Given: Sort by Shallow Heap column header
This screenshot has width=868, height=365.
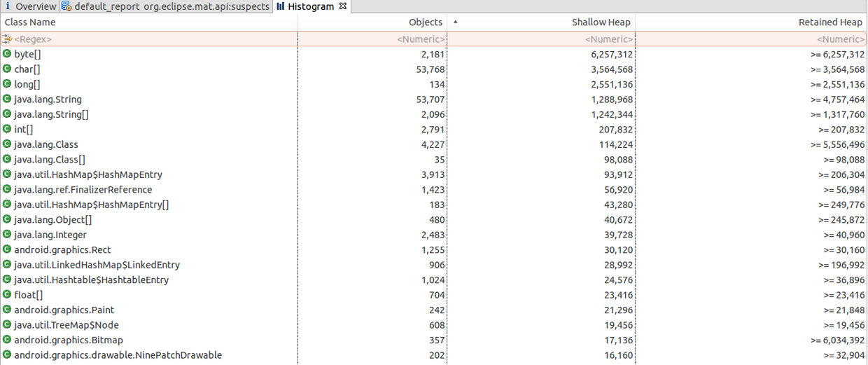Looking at the screenshot, I should pos(541,22).
